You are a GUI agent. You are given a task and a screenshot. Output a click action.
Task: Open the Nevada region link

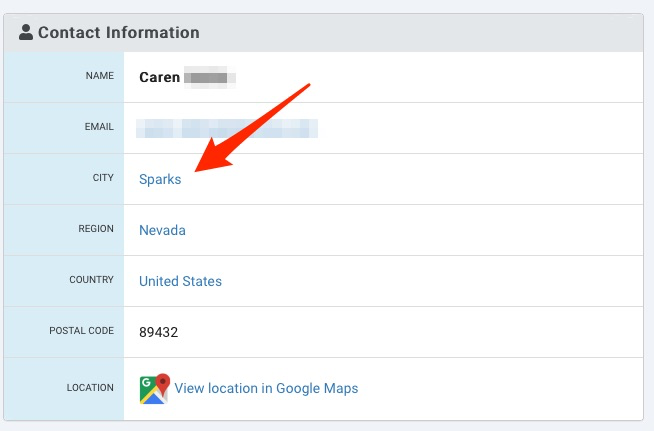click(162, 230)
